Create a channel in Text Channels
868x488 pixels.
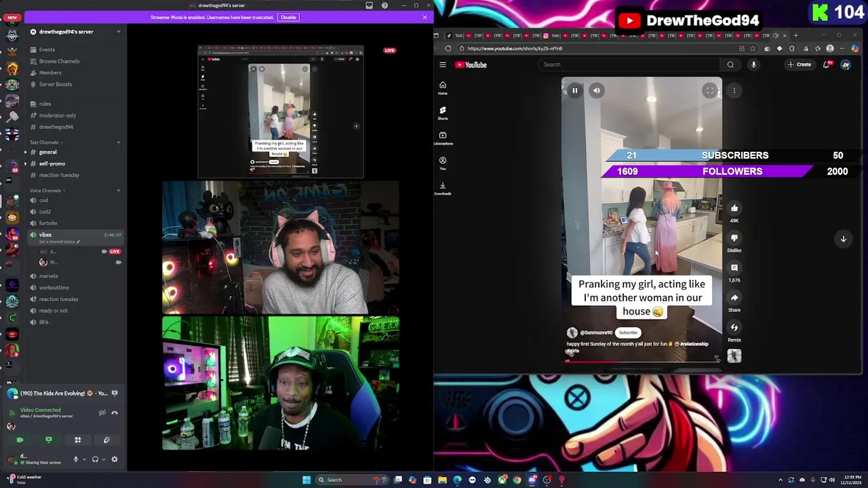click(118, 142)
